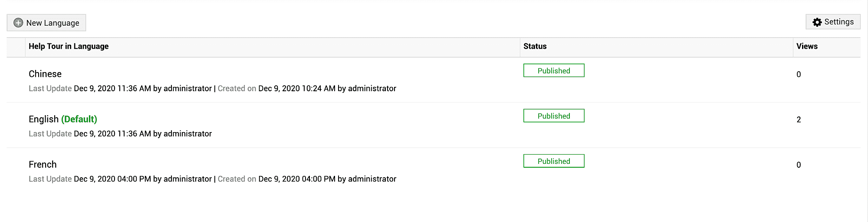Click the Settings gear icon
Image resolution: width=868 pixels, height=222 pixels.
(817, 22)
